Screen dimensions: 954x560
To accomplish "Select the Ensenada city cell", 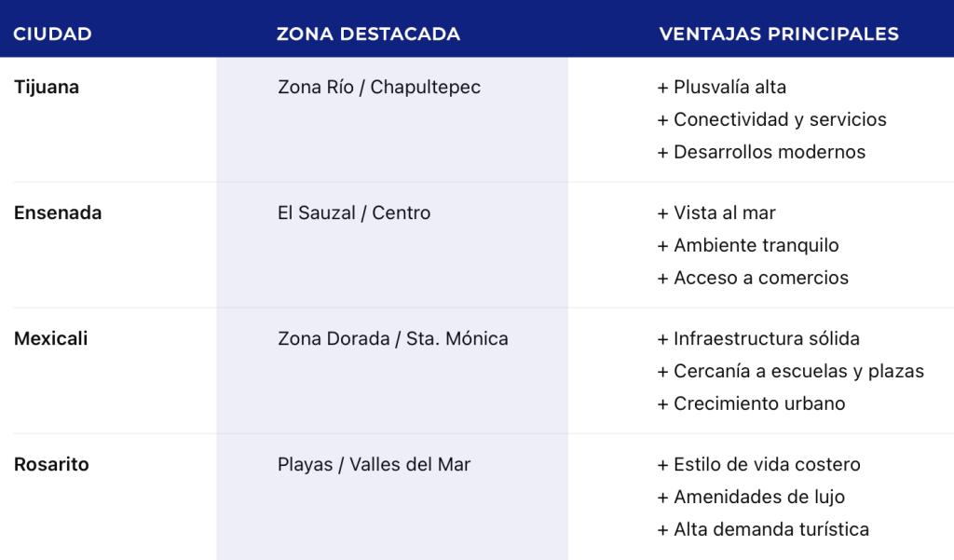I will 58,213.
